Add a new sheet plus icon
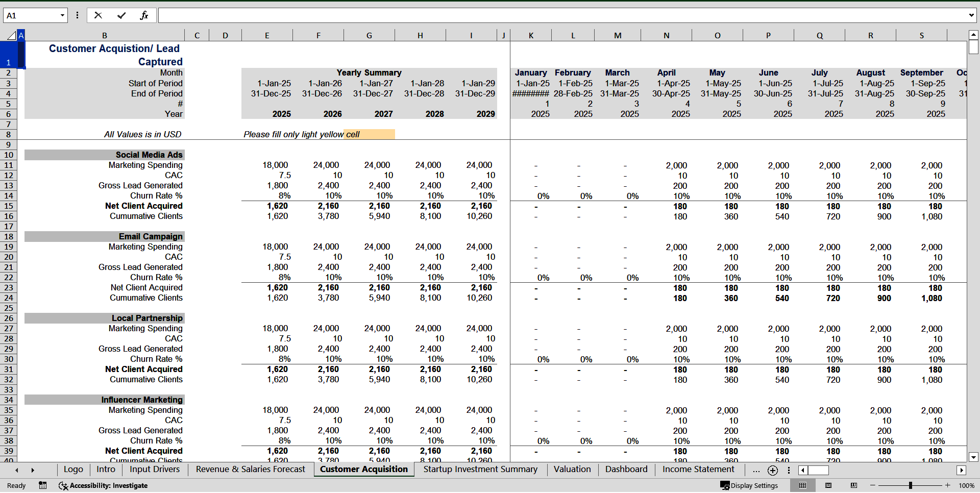 (773, 470)
